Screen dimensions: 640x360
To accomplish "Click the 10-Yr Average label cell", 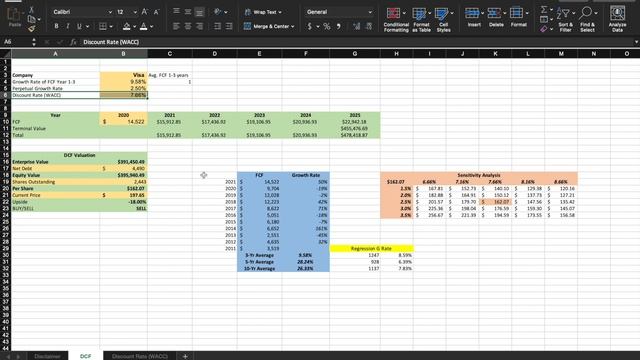I will [x=260, y=268].
